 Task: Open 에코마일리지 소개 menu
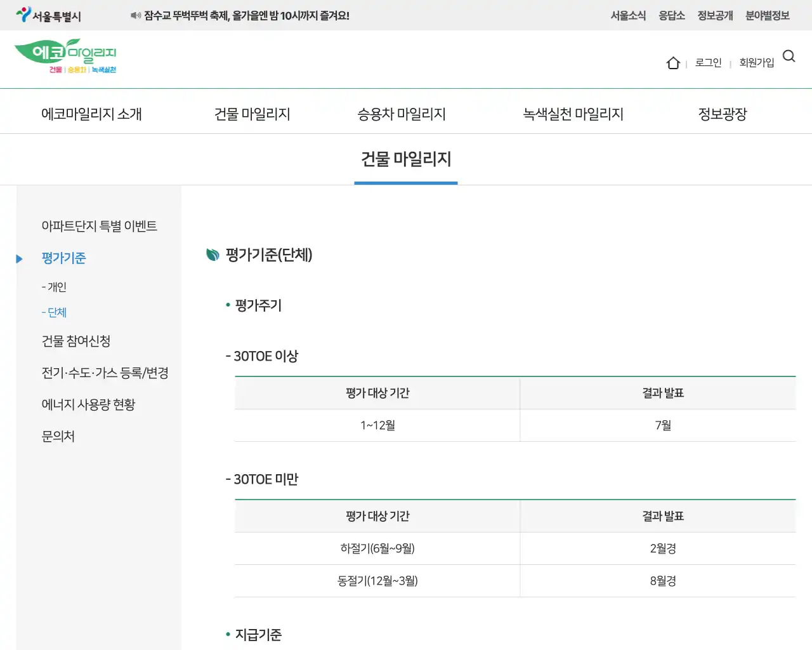pos(91,114)
